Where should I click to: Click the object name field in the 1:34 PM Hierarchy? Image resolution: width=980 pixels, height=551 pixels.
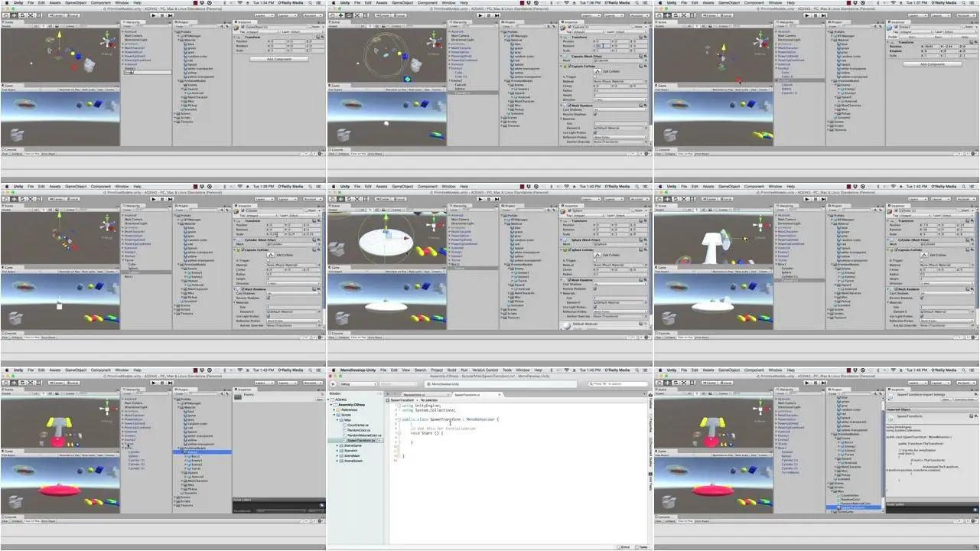[x=148, y=73]
